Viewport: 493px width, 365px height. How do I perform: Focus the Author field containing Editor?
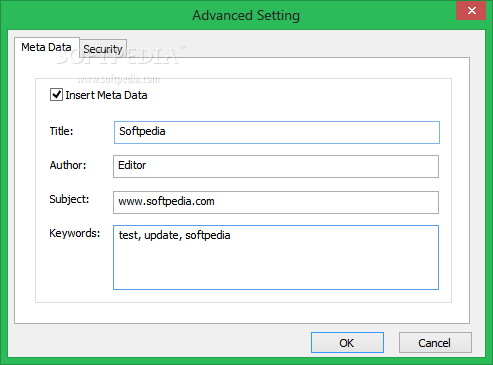pyautogui.click(x=276, y=166)
